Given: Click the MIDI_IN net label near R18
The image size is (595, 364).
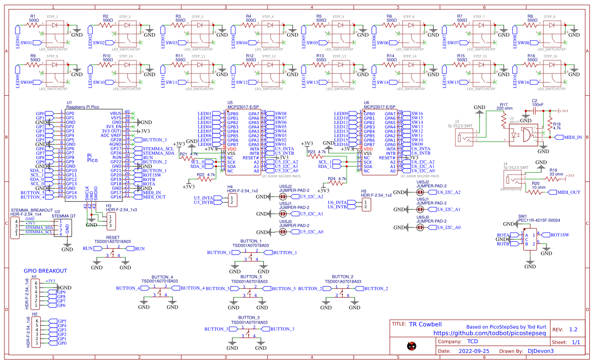Looking at the screenshot, I should [x=569, y=137].
